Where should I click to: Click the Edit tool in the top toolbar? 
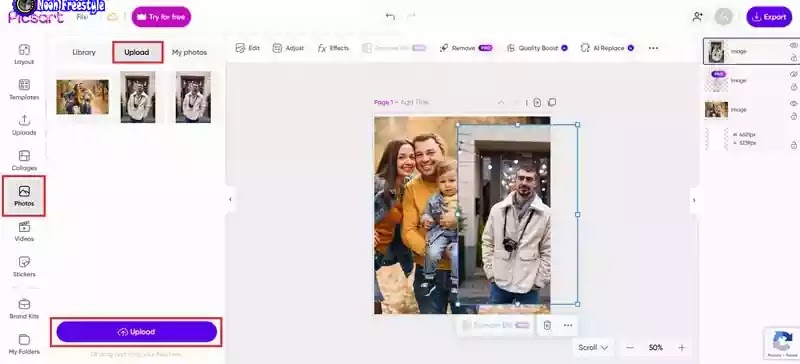point(248,48)
